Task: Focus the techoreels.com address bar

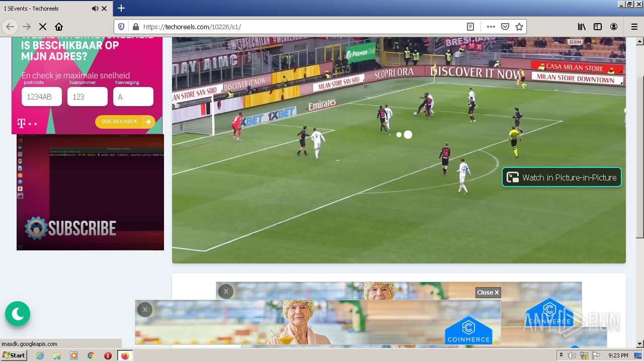Action: point(302,27)
